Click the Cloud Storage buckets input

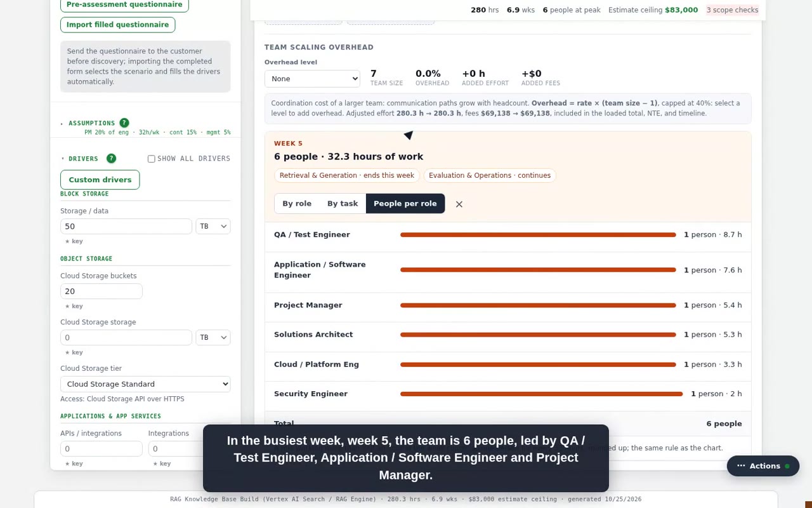pos(101,291)
